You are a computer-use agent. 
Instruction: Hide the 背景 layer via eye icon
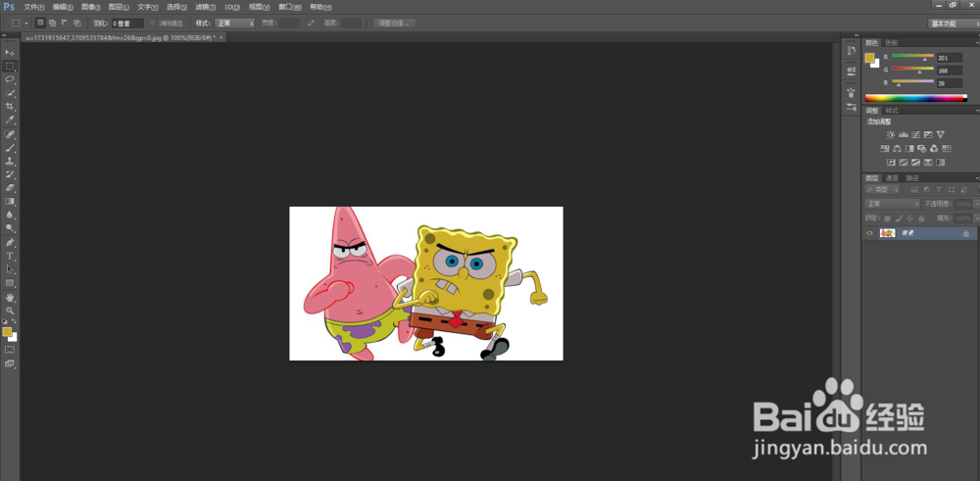click(x=869, y=233)
